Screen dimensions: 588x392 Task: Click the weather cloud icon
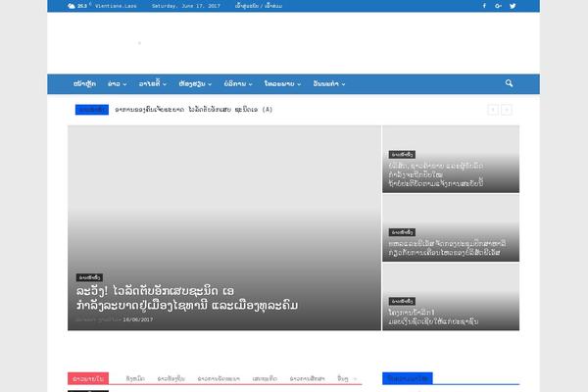click(x=72, y=6)
